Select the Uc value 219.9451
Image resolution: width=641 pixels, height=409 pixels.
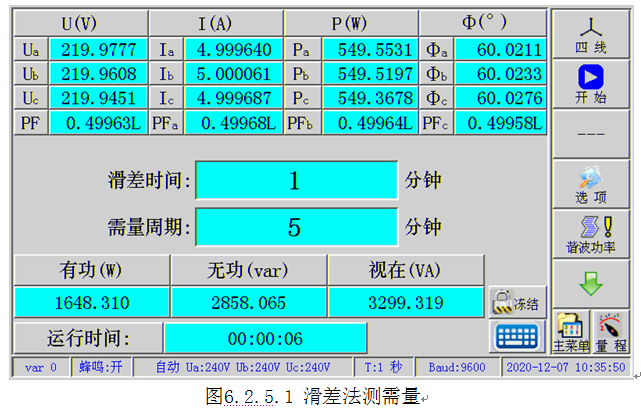coord(98,98)
